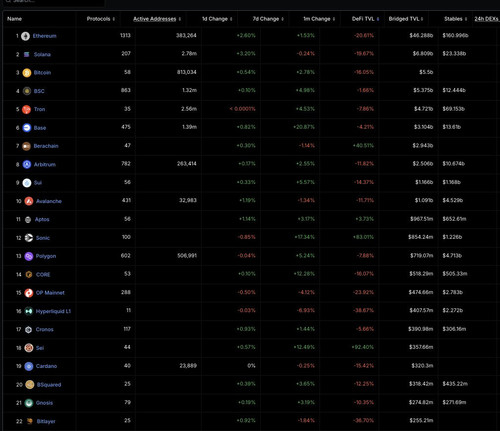
Task: Click the Polygon chain logo
Action: 29,256
